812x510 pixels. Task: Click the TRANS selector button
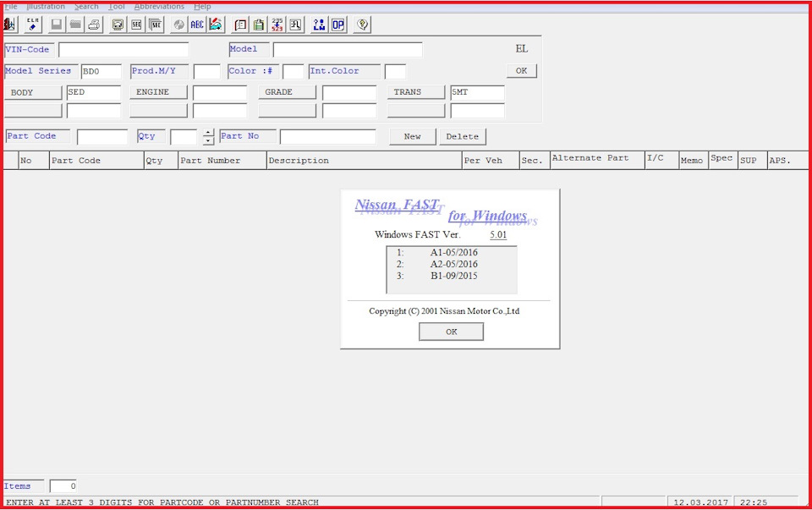416,92
